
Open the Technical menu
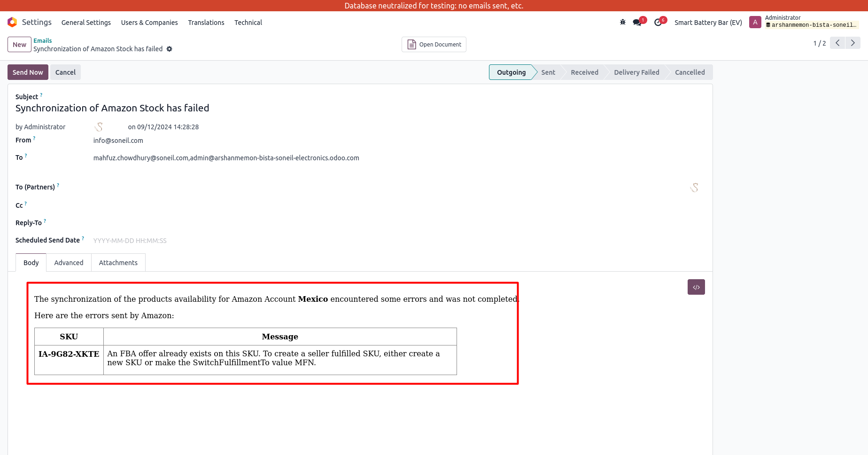click(x=248, y=23)
